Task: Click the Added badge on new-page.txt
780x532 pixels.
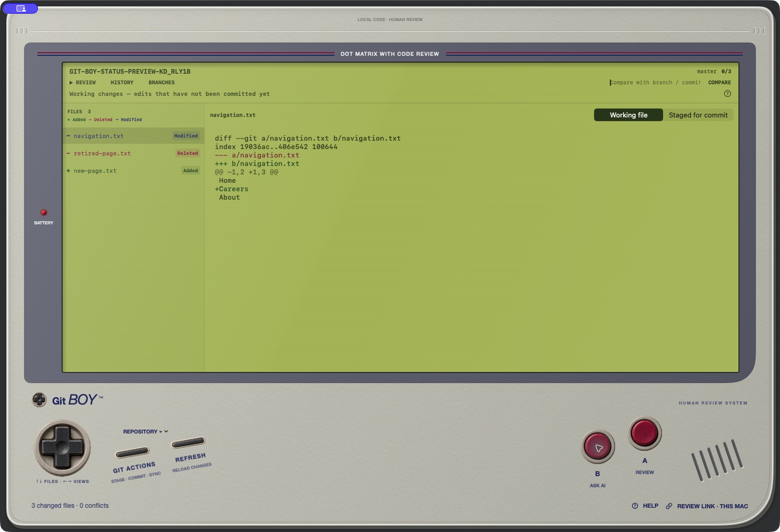Action: [x=191, y=171]
